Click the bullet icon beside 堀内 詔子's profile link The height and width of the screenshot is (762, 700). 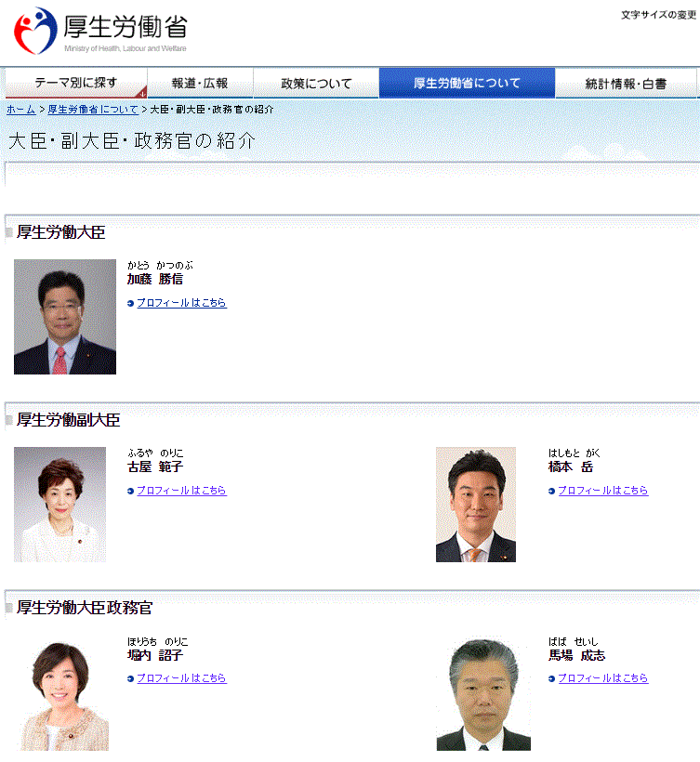[130, 678]
